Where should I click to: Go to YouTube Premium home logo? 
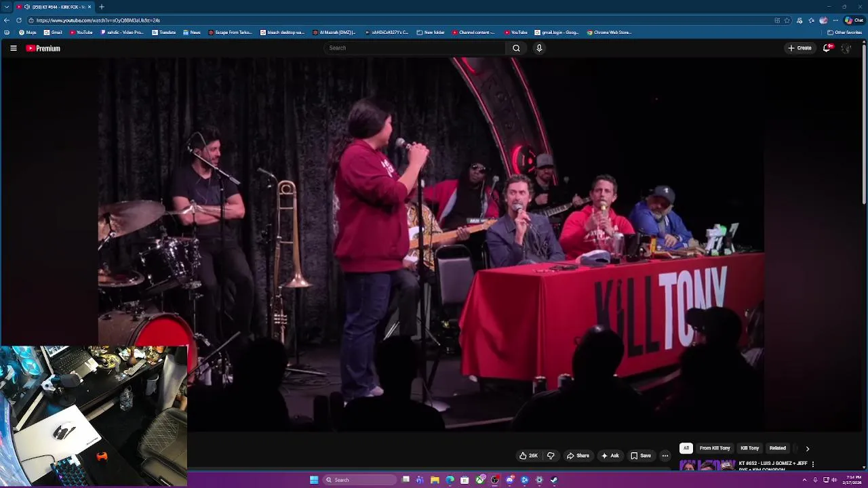pos(43,48)
